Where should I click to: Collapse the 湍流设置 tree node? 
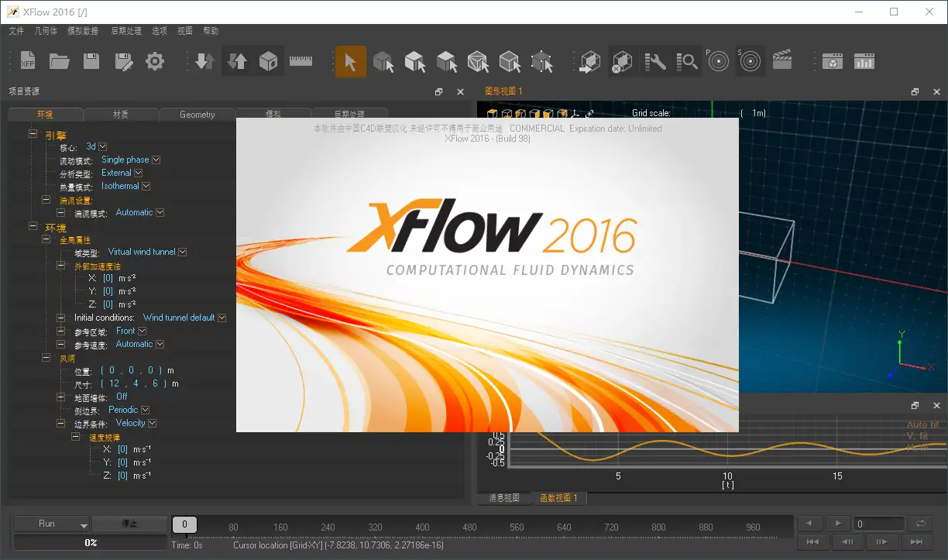click(x=46, y=199)
